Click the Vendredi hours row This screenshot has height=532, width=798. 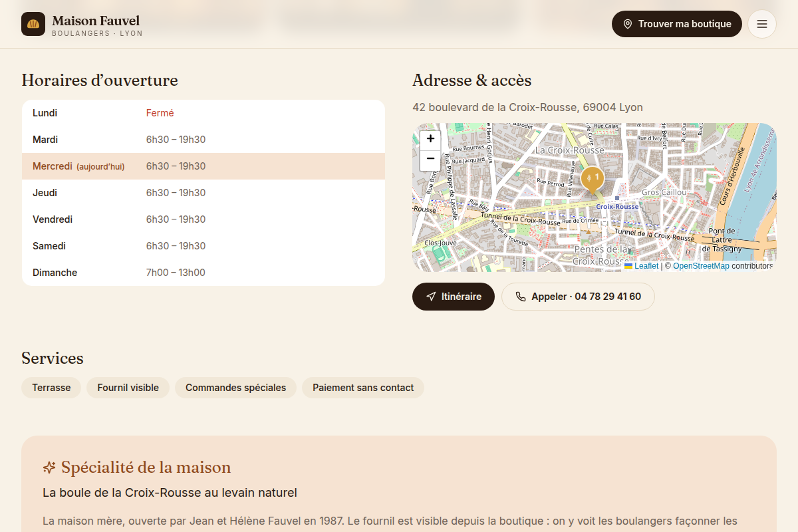pyautogui.click(x=203, y=219)
